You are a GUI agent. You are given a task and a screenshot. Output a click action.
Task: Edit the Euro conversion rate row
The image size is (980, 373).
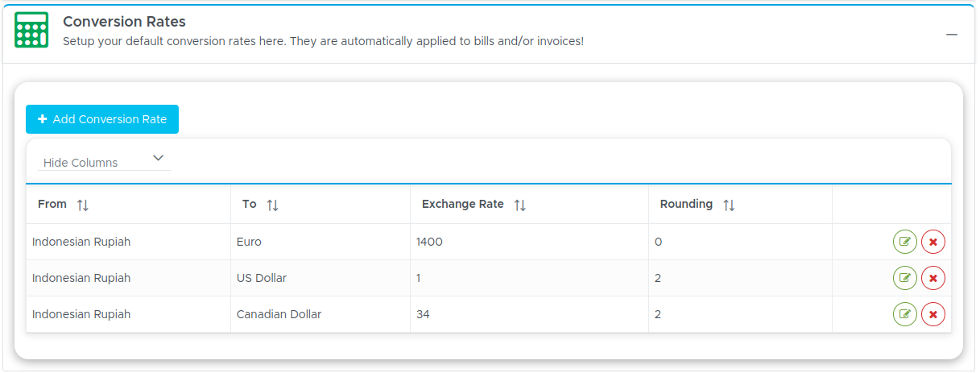pos(905,242)
